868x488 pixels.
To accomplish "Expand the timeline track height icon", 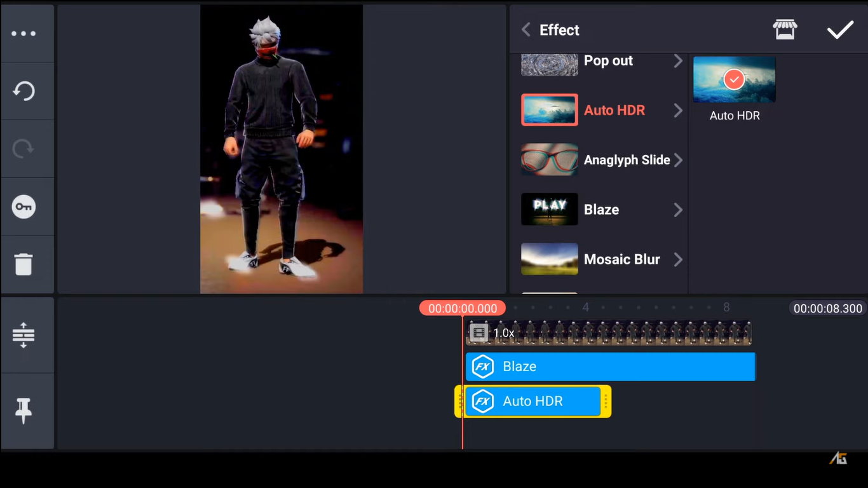I will click(x=24, y=335).
